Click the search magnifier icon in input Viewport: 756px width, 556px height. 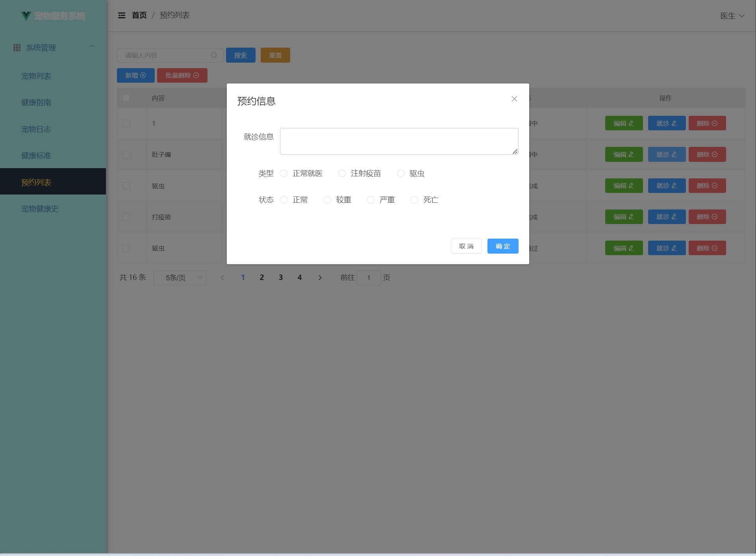[214, 55]
